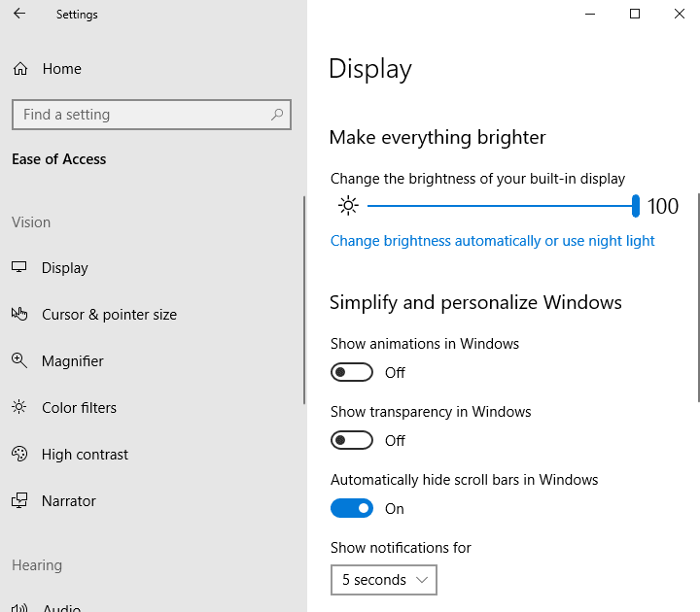Select High contrast settings
Viewport: 700px width, 612px height.
coord(85,454)
